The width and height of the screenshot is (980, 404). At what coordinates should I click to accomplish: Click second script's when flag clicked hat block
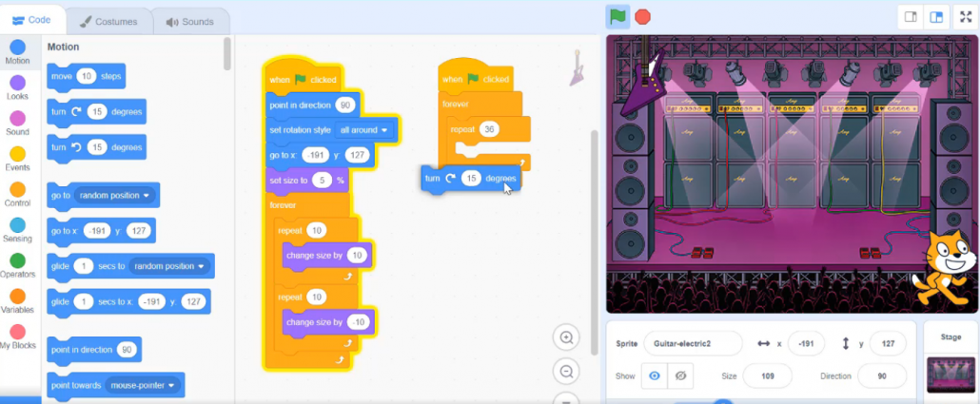tap(475, 77)
